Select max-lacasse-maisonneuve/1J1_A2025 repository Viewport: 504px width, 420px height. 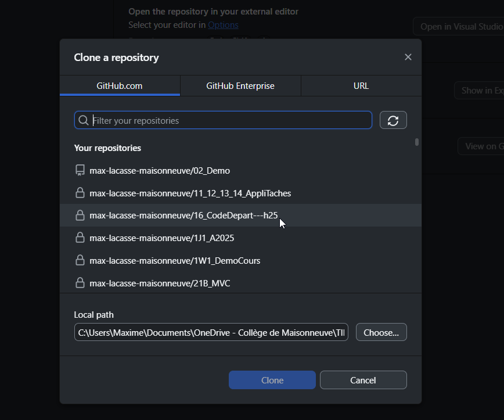[240, 238]
